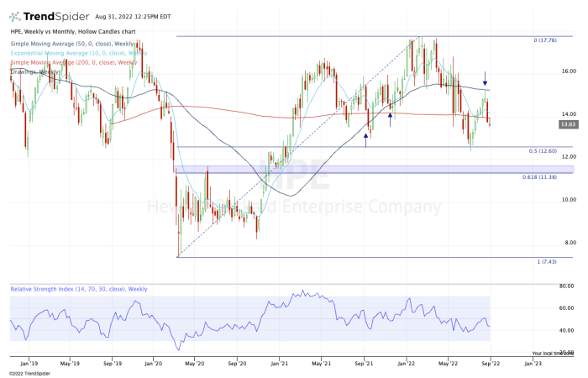Click the Jan '20 date axis label
Screen dimensions: 588x378
point(154,364)
